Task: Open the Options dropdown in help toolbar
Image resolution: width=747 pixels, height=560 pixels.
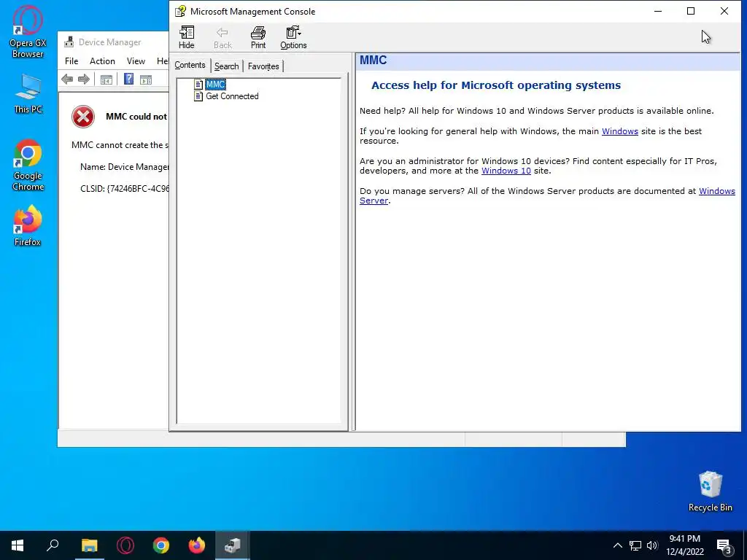Action: [293, 38]
